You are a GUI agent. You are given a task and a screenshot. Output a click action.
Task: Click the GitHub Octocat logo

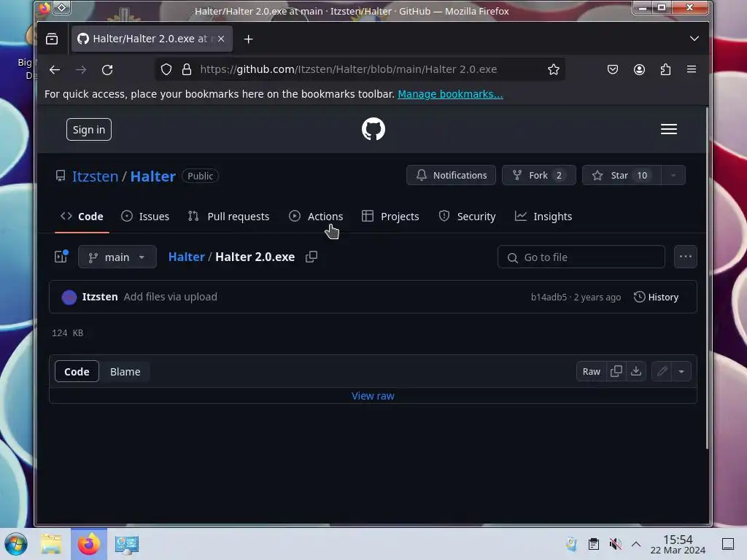pyautogui.click(x=373, y=129)
